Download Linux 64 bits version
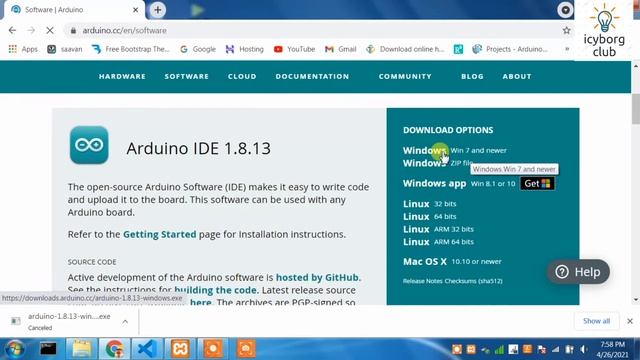The width and height of the screenshot is (640, 360). 429,216
